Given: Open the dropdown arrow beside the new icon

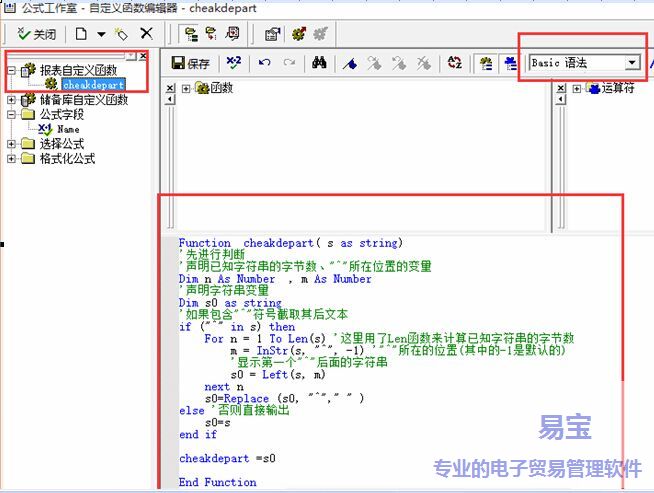Looking at the screenshot, I should pos(101,34).
